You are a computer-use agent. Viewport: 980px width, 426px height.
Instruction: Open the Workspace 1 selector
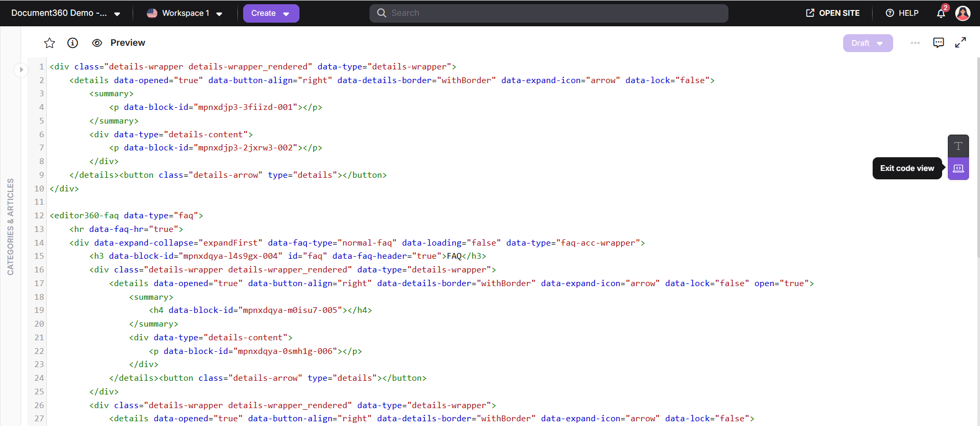click(x=185, y=13)
